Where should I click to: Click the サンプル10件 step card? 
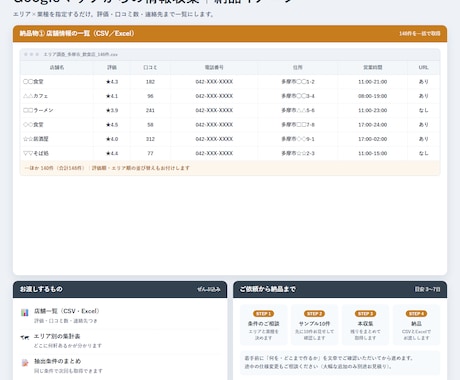point(314,325)
